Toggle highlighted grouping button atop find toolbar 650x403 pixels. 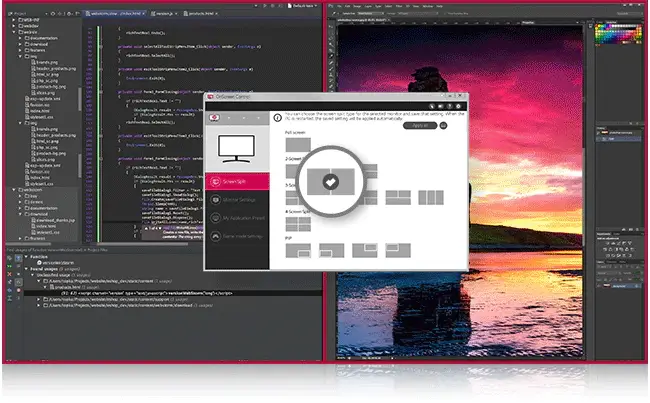[x=18, y=258]
